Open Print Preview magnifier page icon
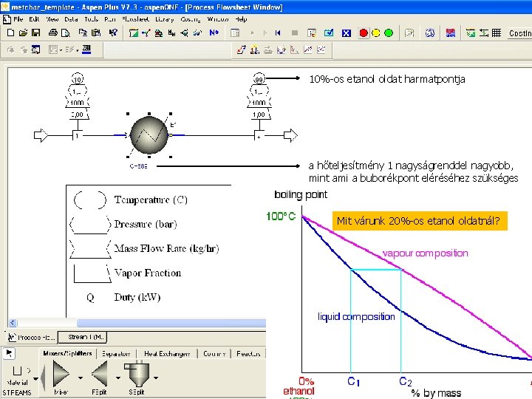 [x=65, y=33]
